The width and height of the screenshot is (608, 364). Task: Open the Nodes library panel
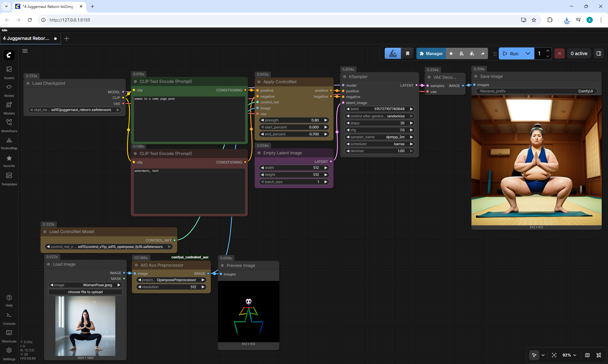point(9,90)
